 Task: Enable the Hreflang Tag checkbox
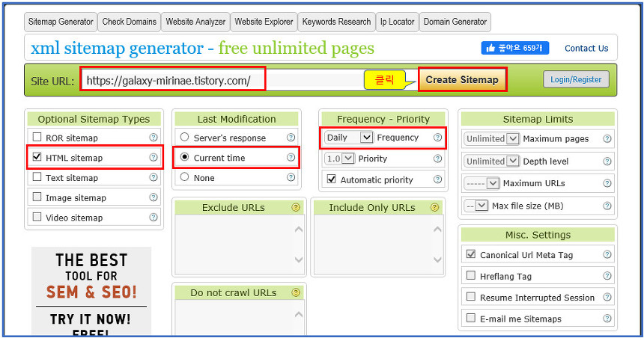[x=471, y=275]
